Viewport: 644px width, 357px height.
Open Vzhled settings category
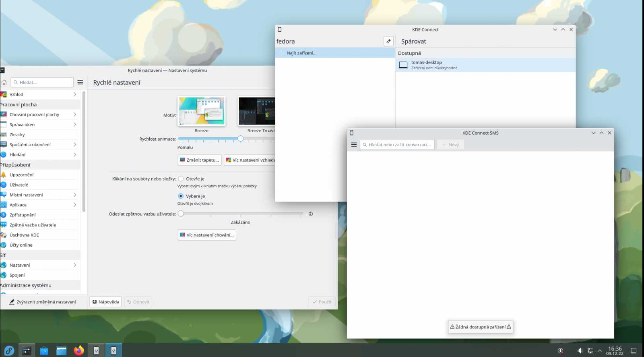[39, 94]
